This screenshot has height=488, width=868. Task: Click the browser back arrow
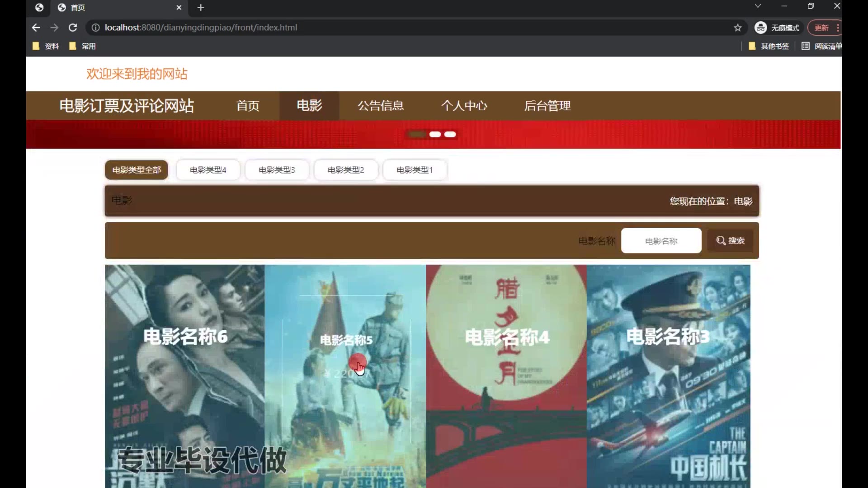pyautogui.click(x=36, y=28)
